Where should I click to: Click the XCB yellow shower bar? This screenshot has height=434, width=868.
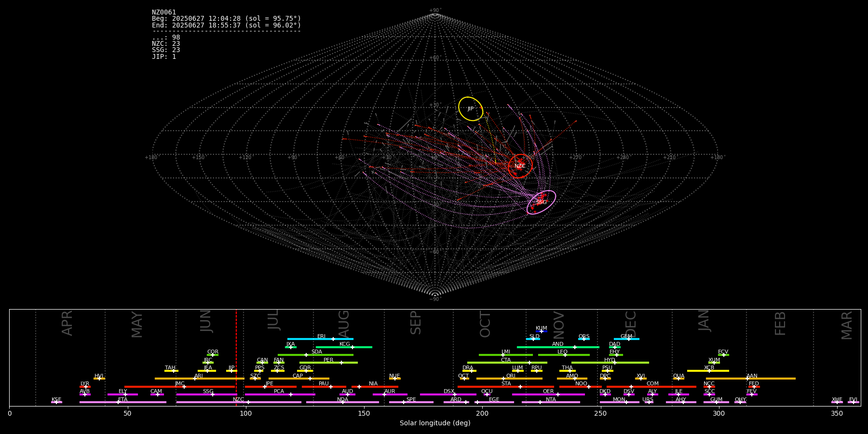(x=708, y=371)
